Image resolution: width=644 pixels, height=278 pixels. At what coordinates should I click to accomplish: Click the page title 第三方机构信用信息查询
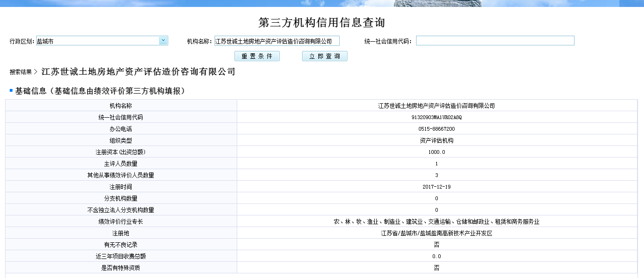[x=322, y=23]
